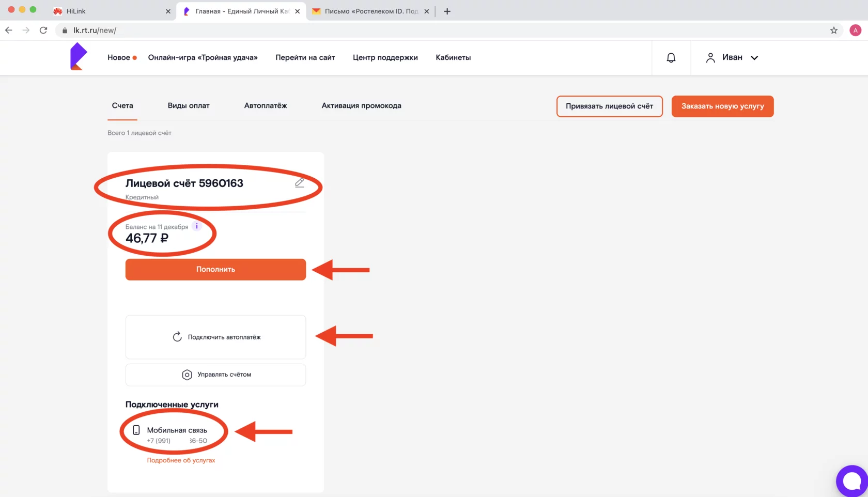Open the Автоплатёж tab
Image resolution: width=868 pixels, height=497 pixels.
click(x=266, y=105)
